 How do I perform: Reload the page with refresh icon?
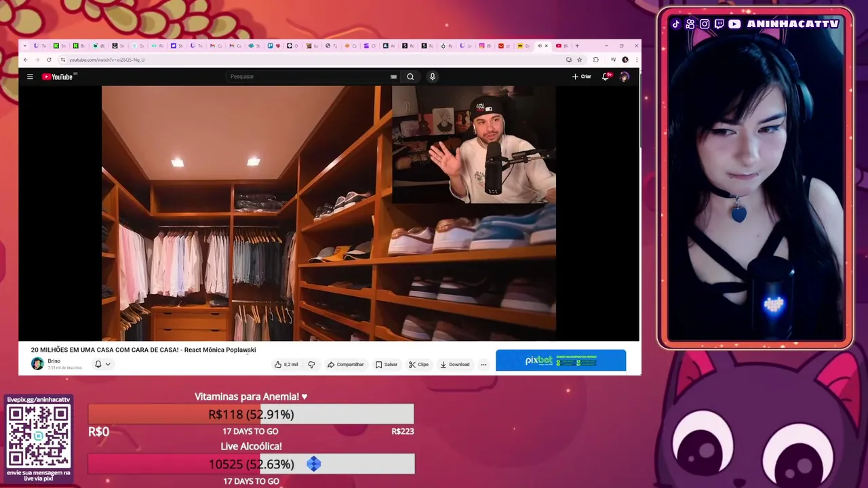coord(49,60)
